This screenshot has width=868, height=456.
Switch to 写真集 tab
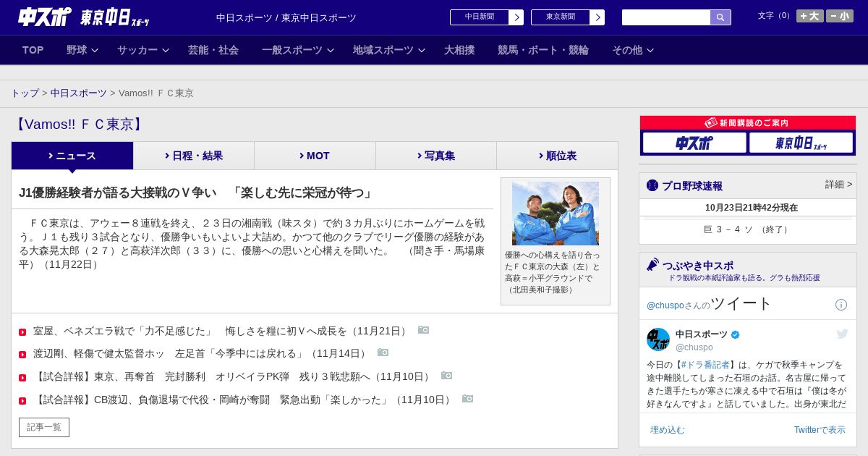click(436, 156)
